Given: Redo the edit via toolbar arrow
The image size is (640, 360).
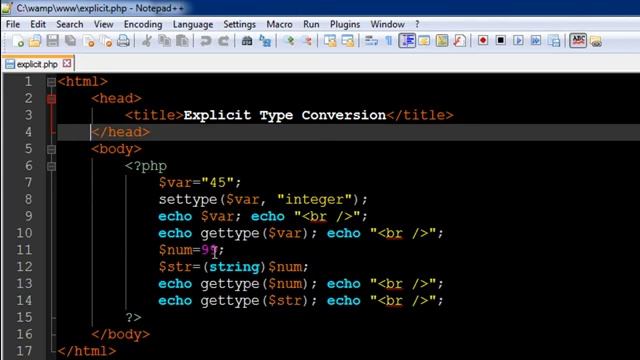Looking at the screenshot, I should tap(223, 41).
